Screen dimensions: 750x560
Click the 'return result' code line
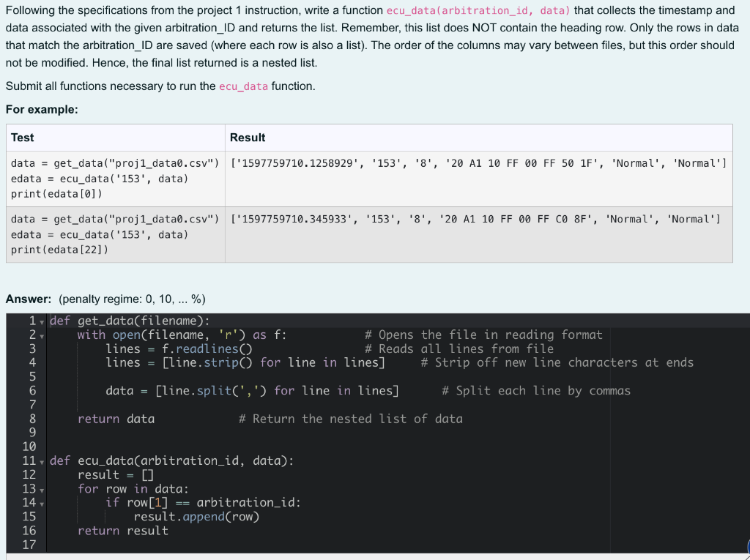click(123, 531)
